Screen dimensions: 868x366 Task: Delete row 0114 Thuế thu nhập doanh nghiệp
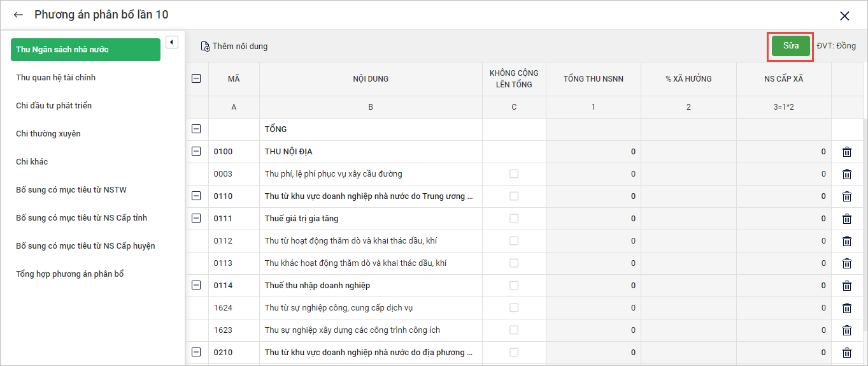click(x=846, y=286)
